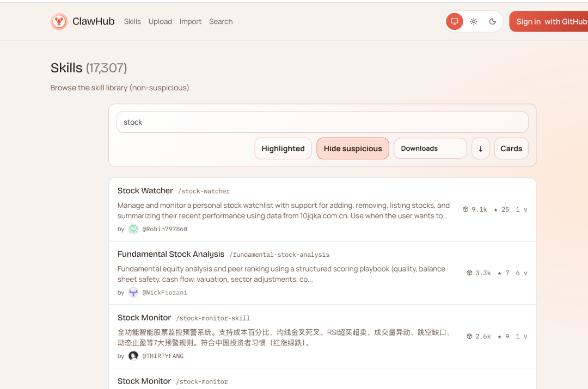Click the ClawHub lobster logo icon
Image resolution: width=588 pixels, height=389 pixels.
59,21
